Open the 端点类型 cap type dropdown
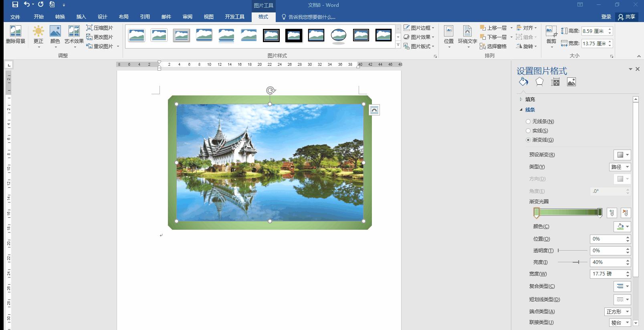 [617, 312]
